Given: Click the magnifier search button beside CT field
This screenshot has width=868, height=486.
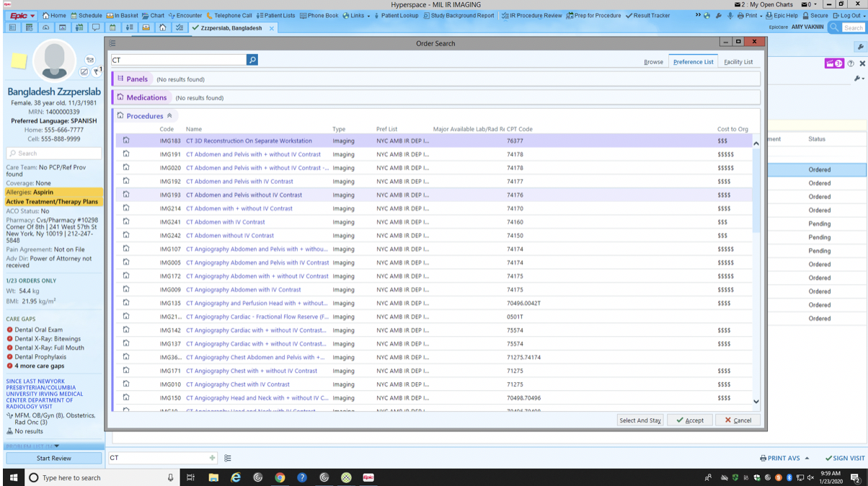Looking at the screenshot, I should click(252, 60).
